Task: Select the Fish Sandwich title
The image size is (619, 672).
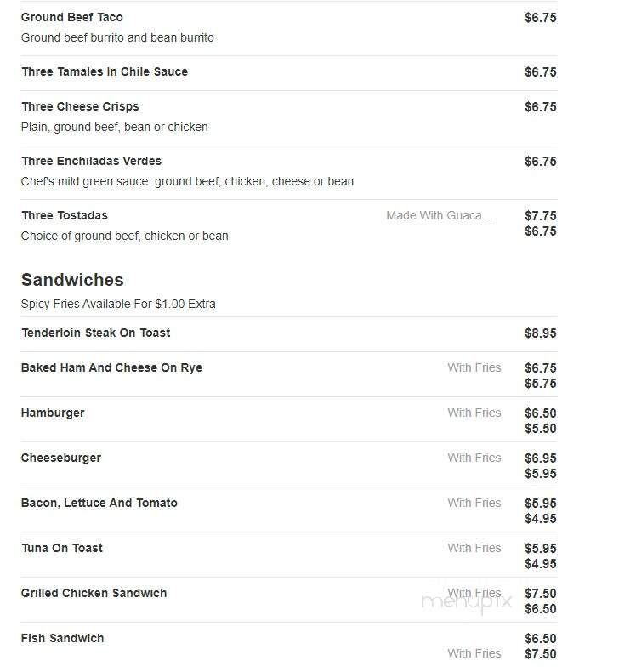Action: point(63,638)
